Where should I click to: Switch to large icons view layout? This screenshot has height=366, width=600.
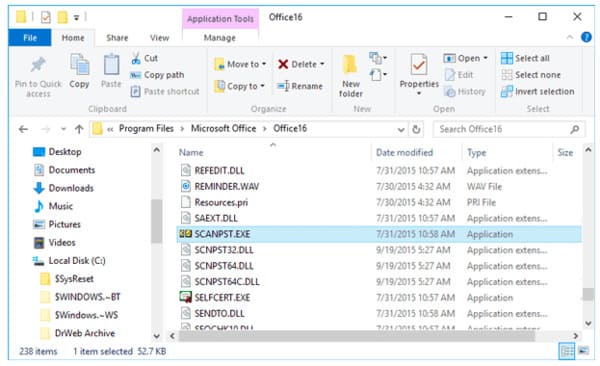point(584,350)
